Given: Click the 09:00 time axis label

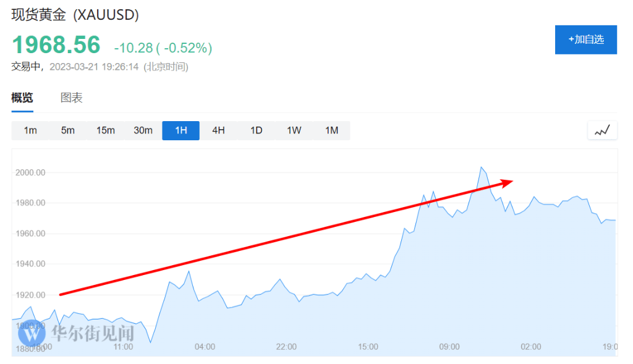Looking at the screenshot, I should (x=449, y=347).
